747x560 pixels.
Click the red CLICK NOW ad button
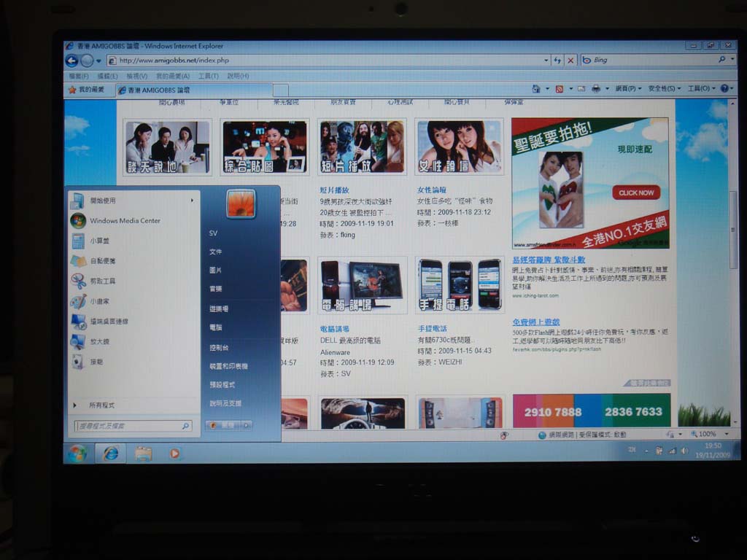click(x=636, y=192)
